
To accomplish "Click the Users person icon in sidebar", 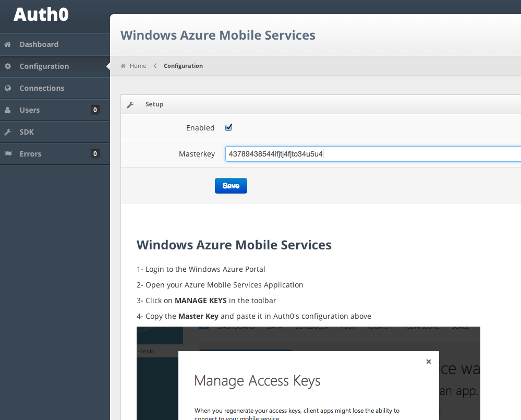I will [x=8, y=110].
